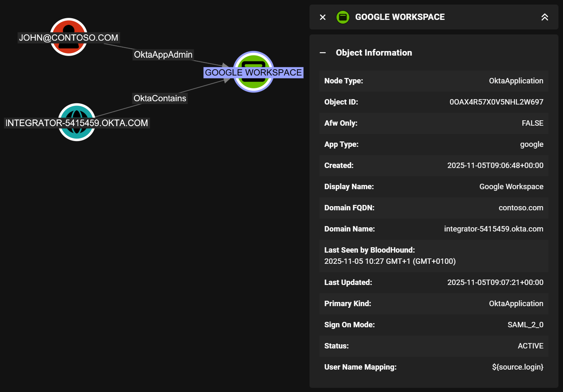This screenshot has height=392, width=563.
Task: Select the Object ID value 0OAX4R57X0V5NHL2W697
Action: click(x=496, y=102)
